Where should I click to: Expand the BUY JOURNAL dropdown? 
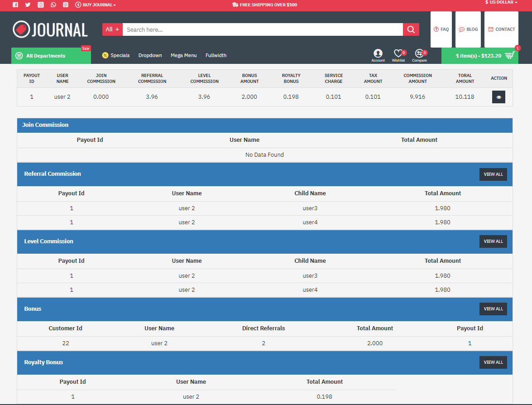pos(95,5)
